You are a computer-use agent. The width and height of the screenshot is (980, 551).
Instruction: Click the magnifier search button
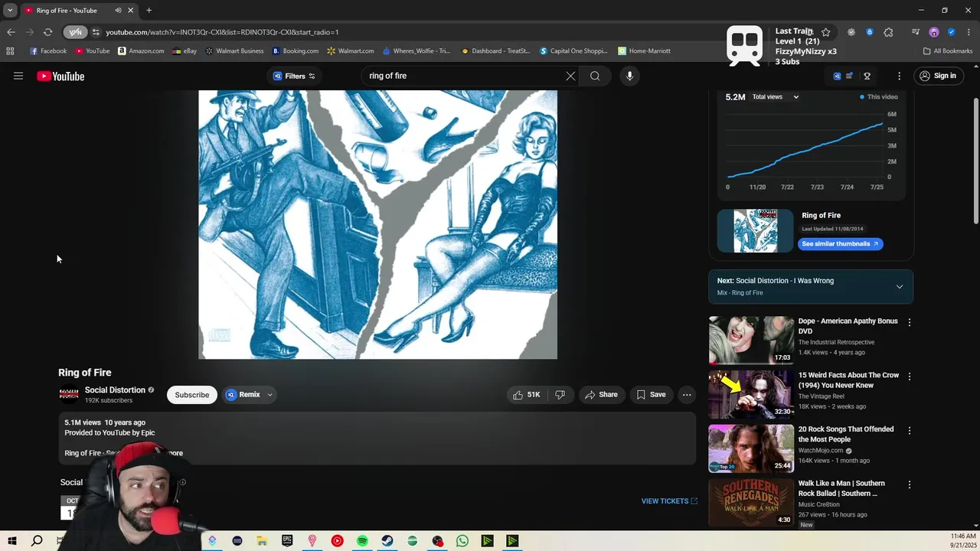click(595, 76)
